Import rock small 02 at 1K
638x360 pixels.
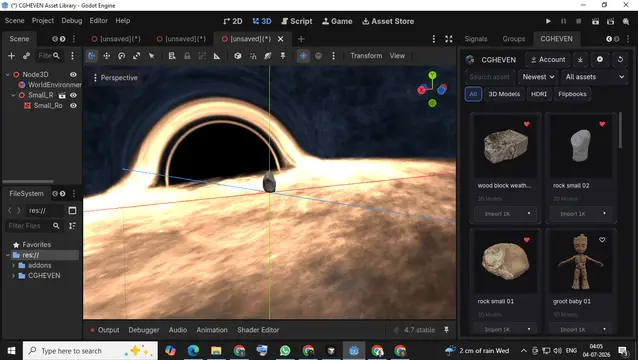pos(573,214)
